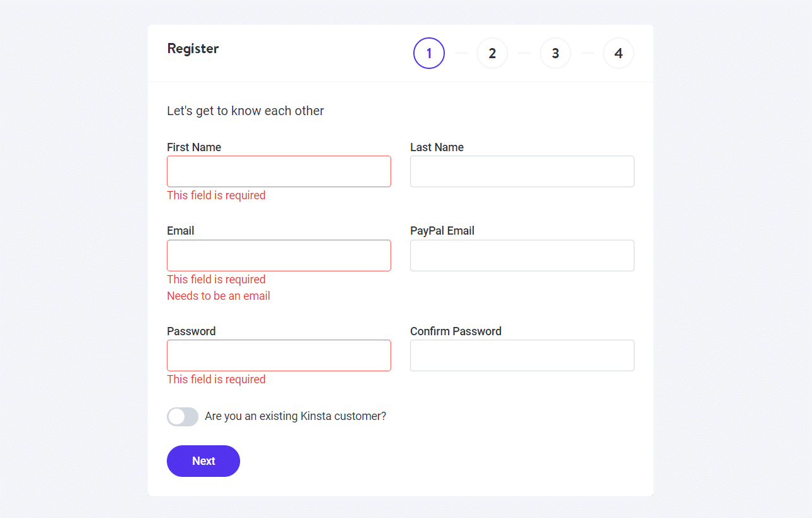Focus the First Name input field
Image resolution: width=812 pixels, height=518 pixels.
coord(279,171)
